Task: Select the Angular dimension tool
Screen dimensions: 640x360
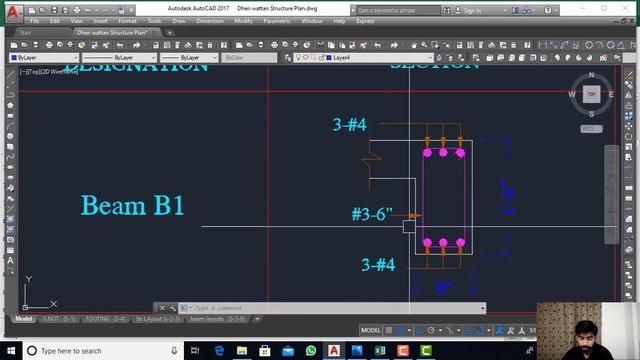Action: point(621,45)
